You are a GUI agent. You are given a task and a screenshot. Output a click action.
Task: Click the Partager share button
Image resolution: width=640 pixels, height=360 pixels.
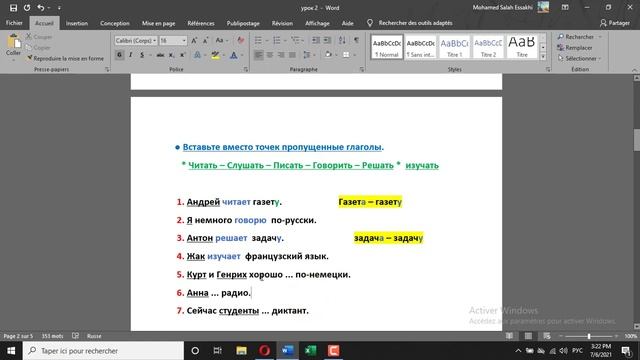coord(615,23)
